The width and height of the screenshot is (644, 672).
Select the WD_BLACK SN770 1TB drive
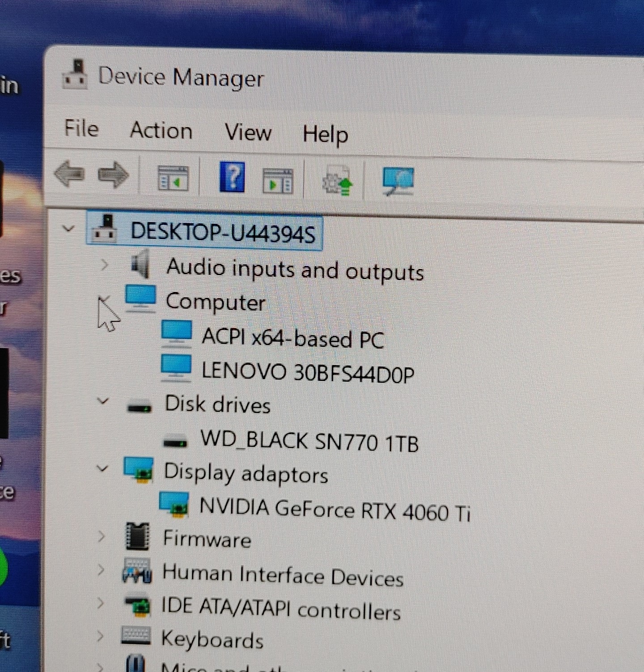click(309, 442)
